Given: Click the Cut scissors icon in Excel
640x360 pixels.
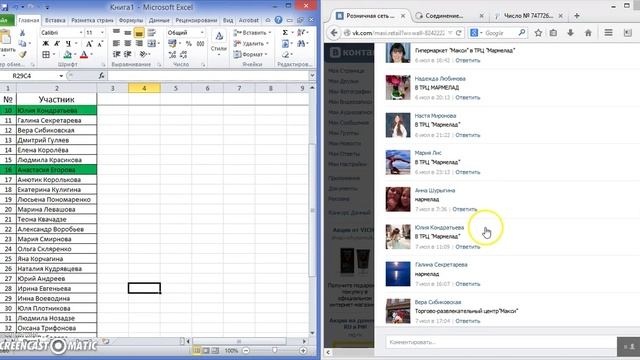Looking at the screenshot, I should point(22,33).
